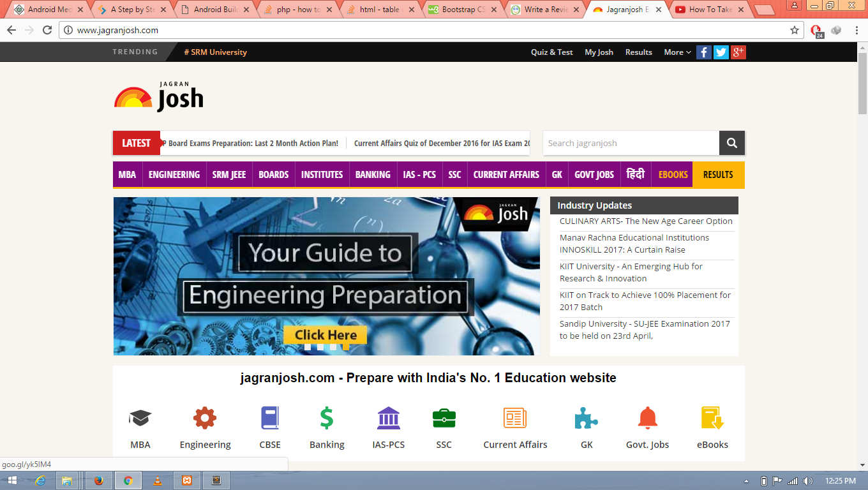Click the taskbar clock showing 12:25 PM

point(841,480)
